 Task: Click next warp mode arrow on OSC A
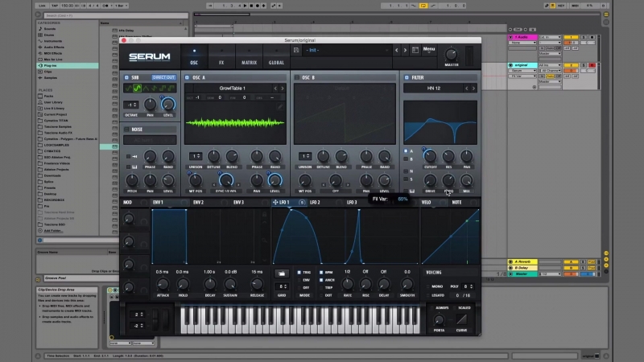pos(237,185)
